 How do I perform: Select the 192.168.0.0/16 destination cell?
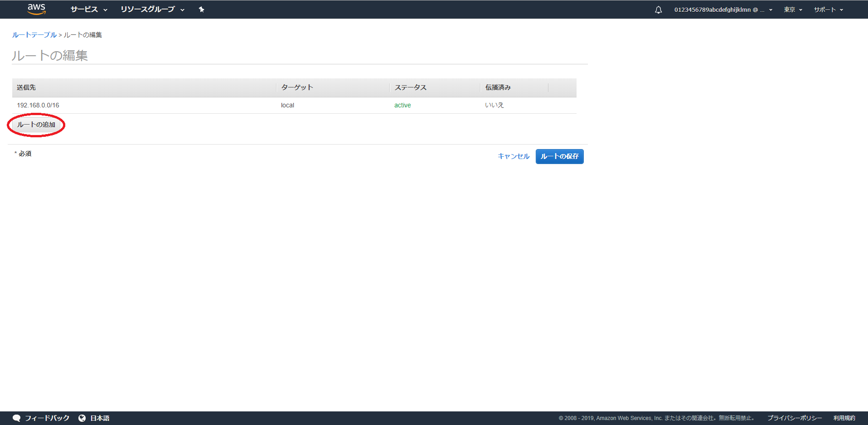(x=38, y=105)
